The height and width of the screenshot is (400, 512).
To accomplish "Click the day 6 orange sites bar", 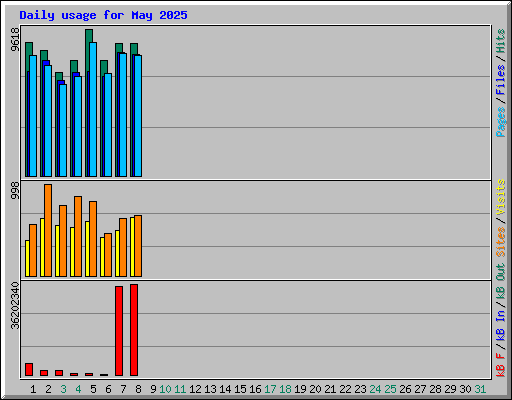I will (x=108, y=255).
